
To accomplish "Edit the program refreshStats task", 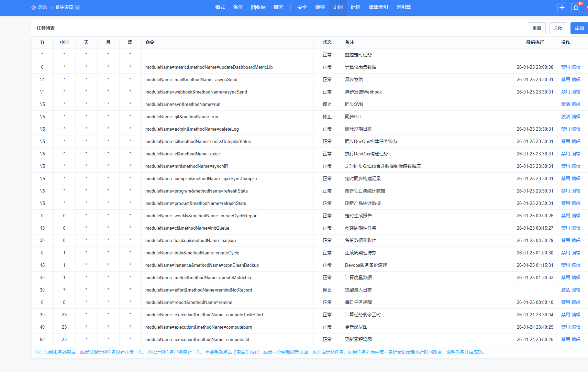I will coord(576,191).
